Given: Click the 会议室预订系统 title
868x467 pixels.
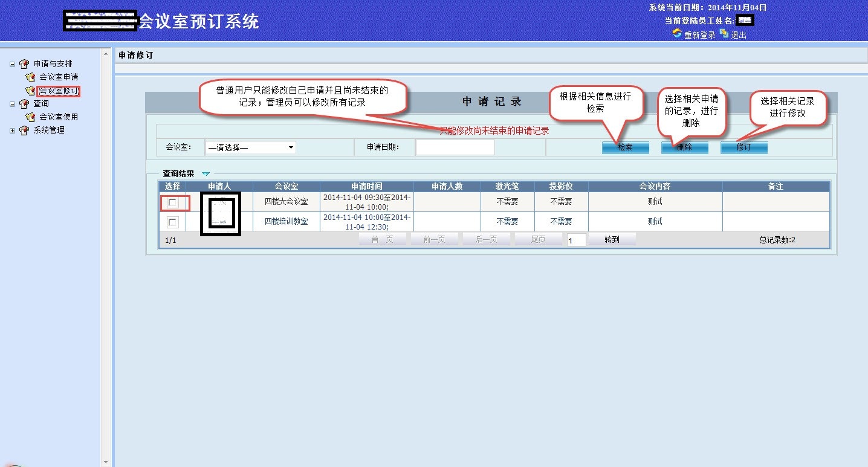Looking at the screenshot, I should click(x=199, y=22).
